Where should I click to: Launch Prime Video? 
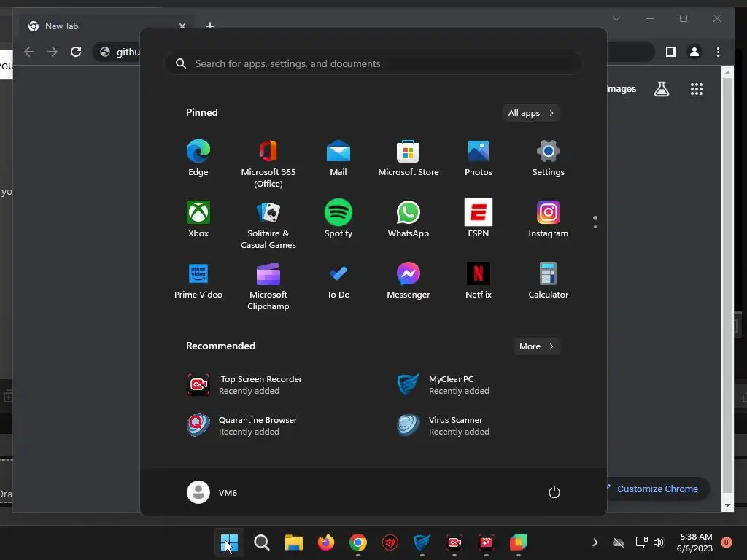[x=198, y=281]
